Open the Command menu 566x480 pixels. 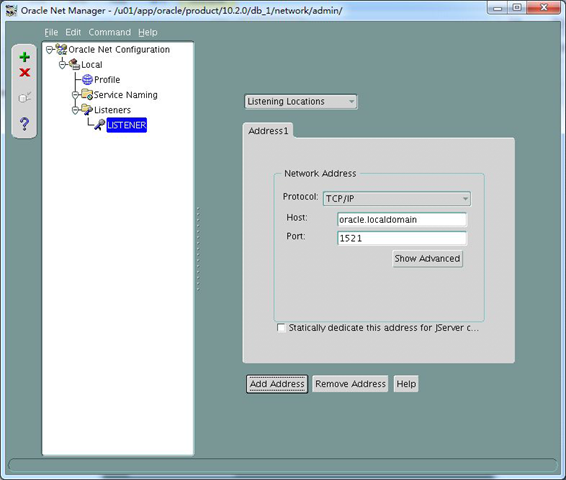coord(110,32)
